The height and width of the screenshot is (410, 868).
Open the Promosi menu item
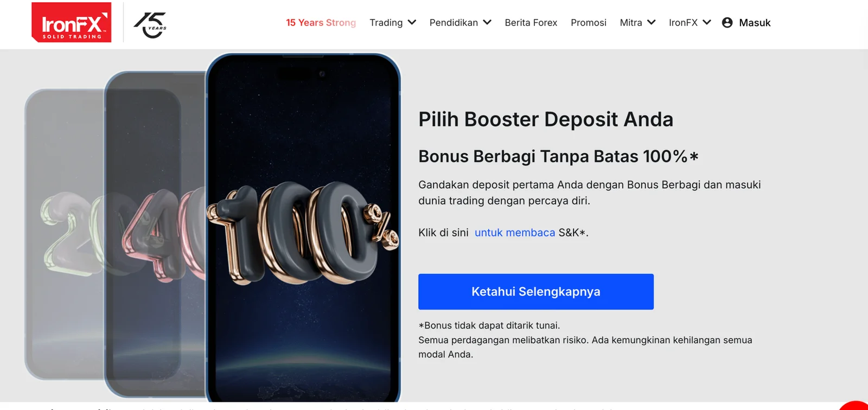(589, 22)
